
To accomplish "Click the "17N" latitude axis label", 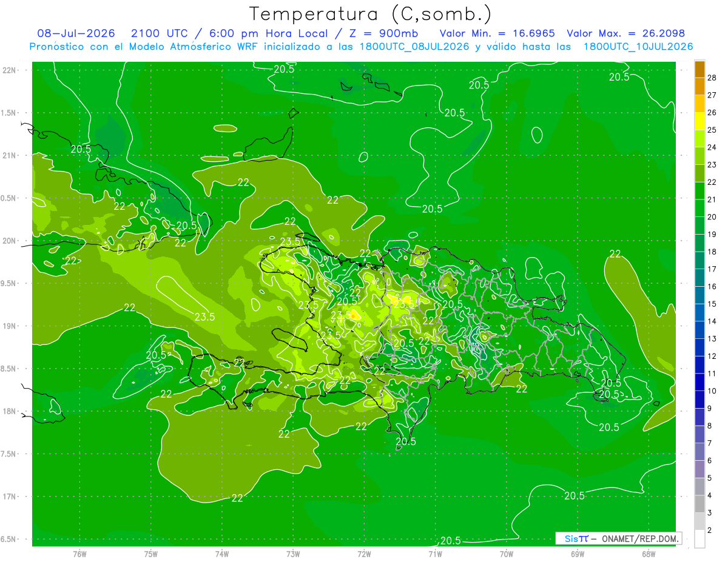I will (x=8, y=497).
